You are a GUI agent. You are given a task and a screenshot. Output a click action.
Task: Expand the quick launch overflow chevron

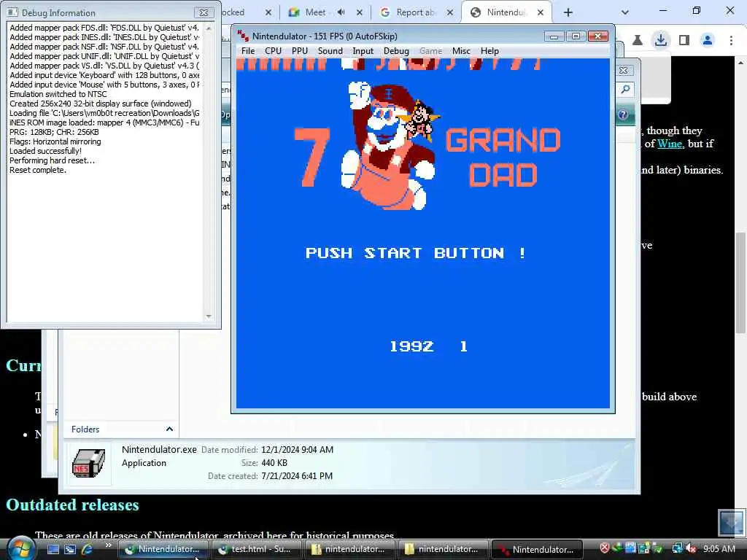coord(108,545)
